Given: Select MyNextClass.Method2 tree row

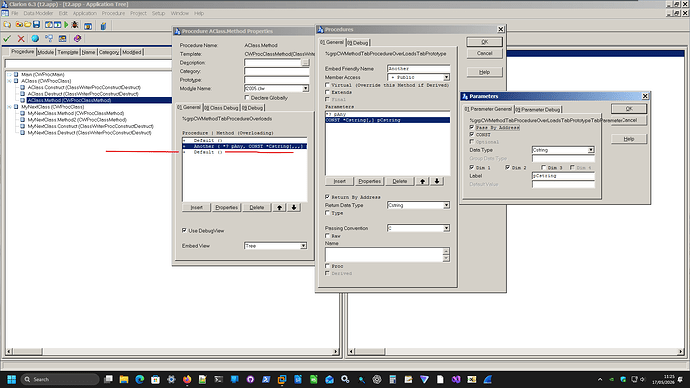Looking at the screenshot, I should [x=77, y=120].
